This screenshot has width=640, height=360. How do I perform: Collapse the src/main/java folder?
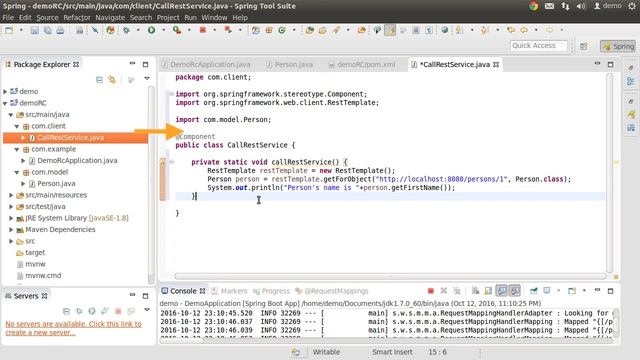[x=11, y=115]
